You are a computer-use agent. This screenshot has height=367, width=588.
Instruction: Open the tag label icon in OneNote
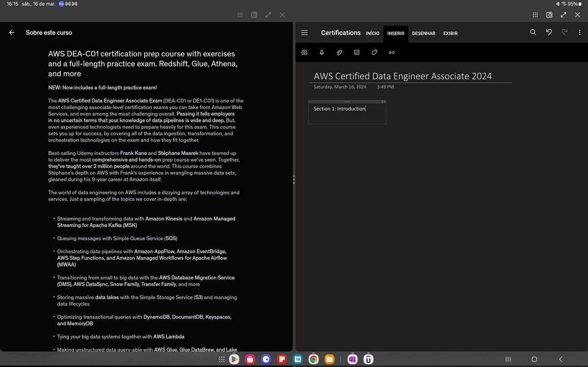[374, 52]
